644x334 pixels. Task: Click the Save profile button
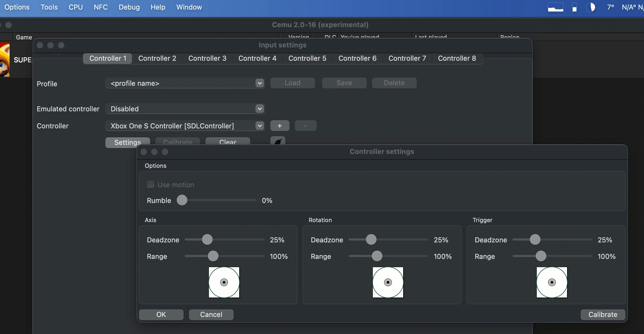(x=344, y=83)
